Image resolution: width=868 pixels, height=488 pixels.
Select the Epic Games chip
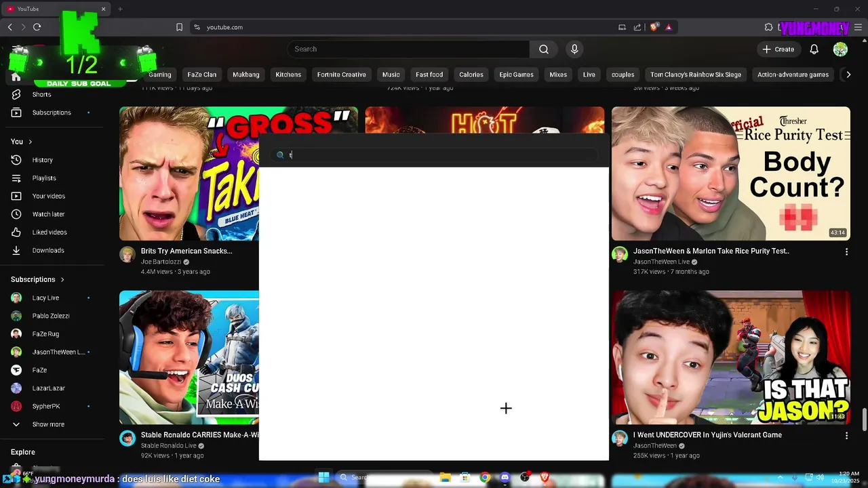pyautogui.click(x=517, y=75)
